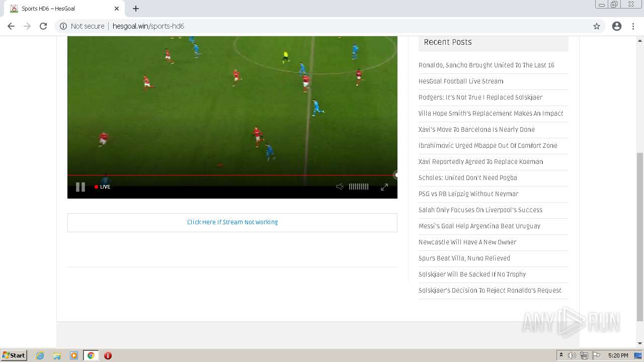Open Solskjaer Will Be Sacked If No Trophy
Image resolution: width=644 pixels, height=362 pixels.
tap(472, 275)
